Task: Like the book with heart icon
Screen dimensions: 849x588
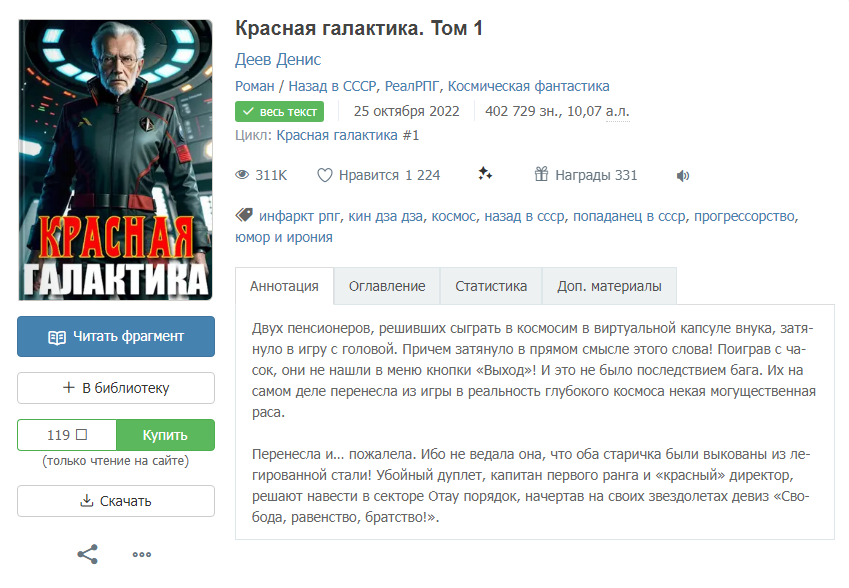Action: pyautogui.click(x=324, y=175)
